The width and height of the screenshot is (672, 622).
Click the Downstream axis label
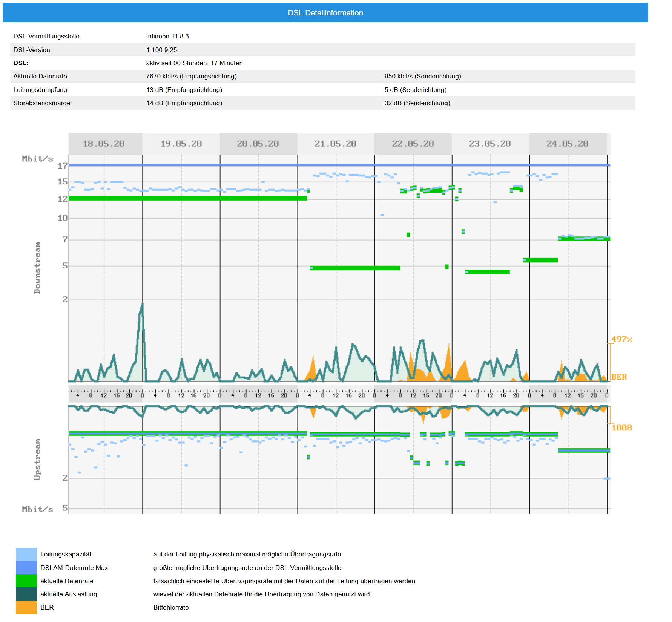coord(37,268)
